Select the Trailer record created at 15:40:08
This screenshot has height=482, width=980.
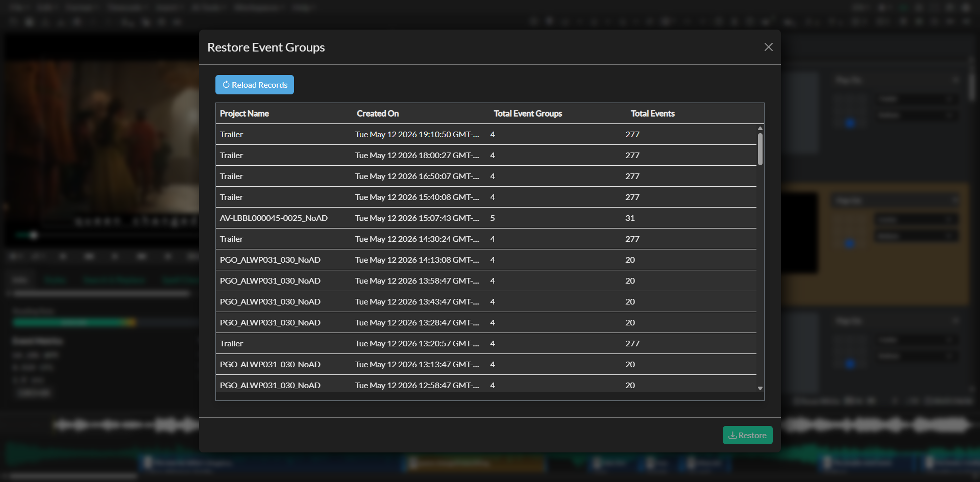[486, 197]
